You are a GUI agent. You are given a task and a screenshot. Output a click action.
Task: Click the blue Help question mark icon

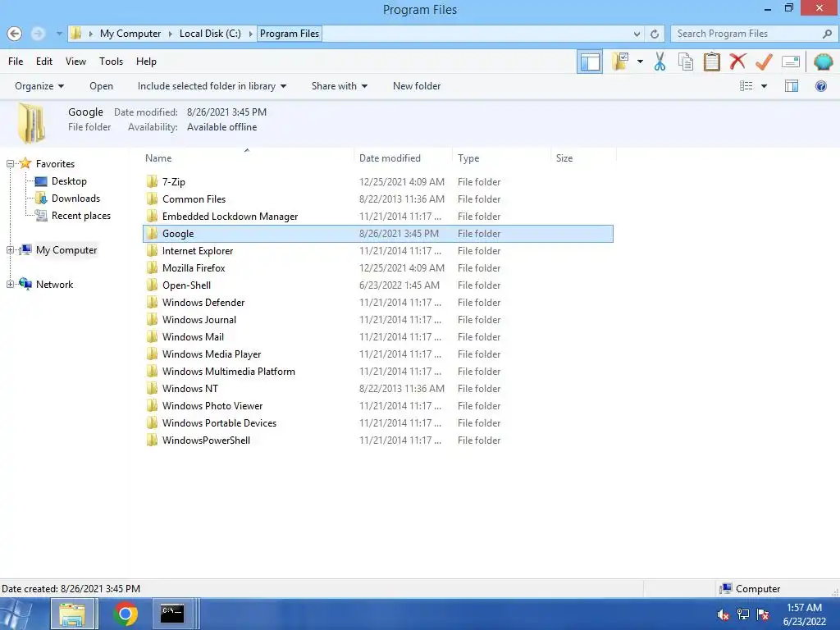(x=820, y=86)
